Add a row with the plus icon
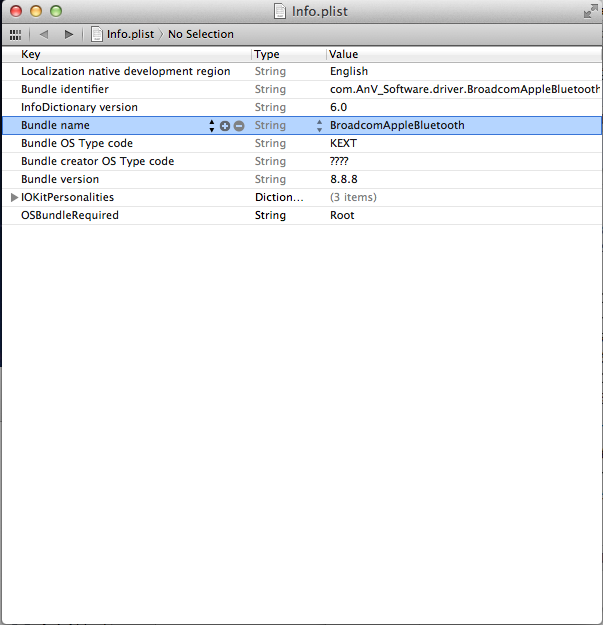Image resolution: width=603 pixels, height=625 pixels. click(x=225, y=126)
